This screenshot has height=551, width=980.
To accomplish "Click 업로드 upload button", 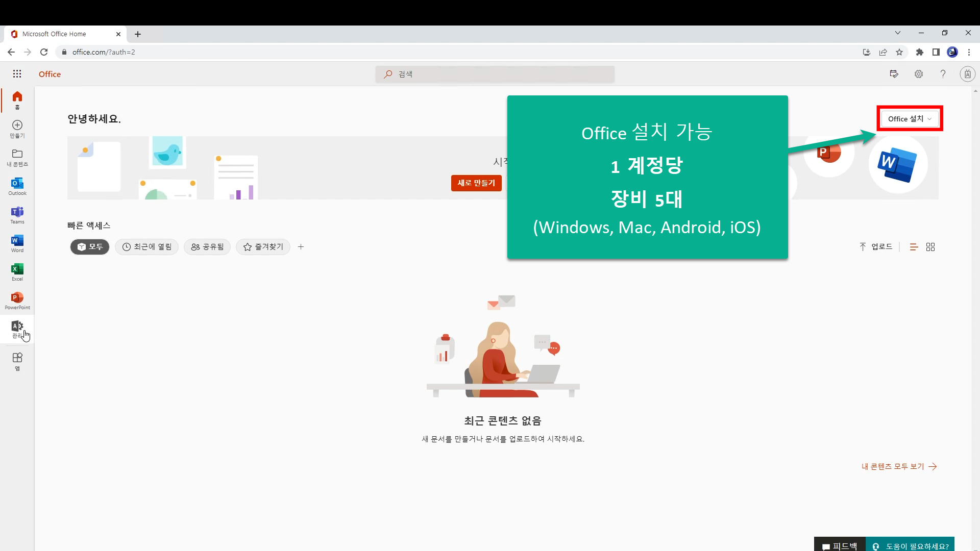I will coord(876,247).
